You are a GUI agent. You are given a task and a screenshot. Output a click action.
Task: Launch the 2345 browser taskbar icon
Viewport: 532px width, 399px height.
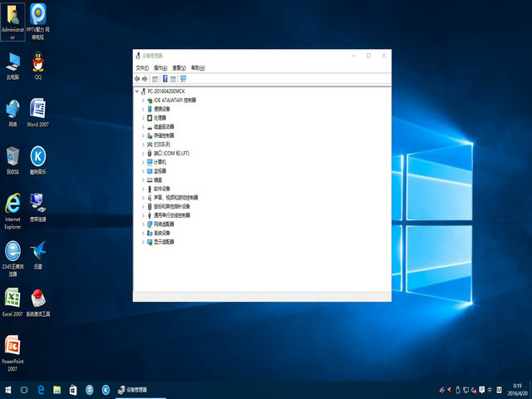[89, 390]
